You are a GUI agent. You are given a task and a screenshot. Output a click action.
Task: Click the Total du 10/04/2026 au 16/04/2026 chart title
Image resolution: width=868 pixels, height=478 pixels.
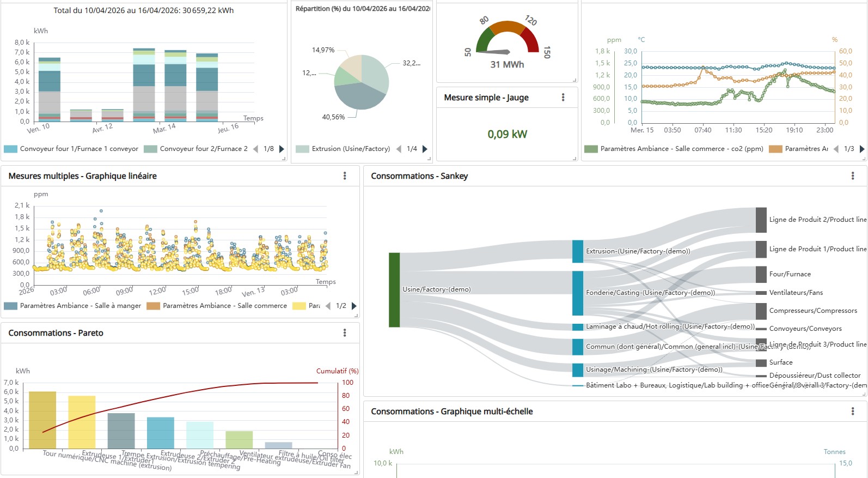(144, 10)
